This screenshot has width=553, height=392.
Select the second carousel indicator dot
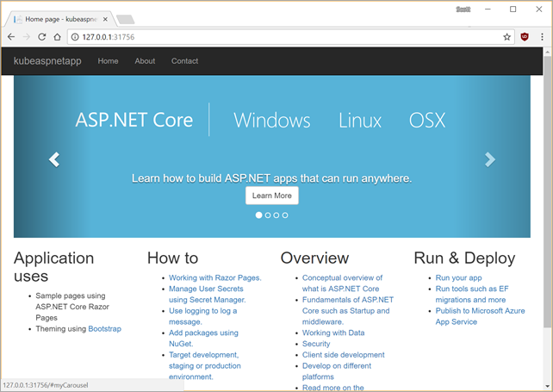pos(268,215)
